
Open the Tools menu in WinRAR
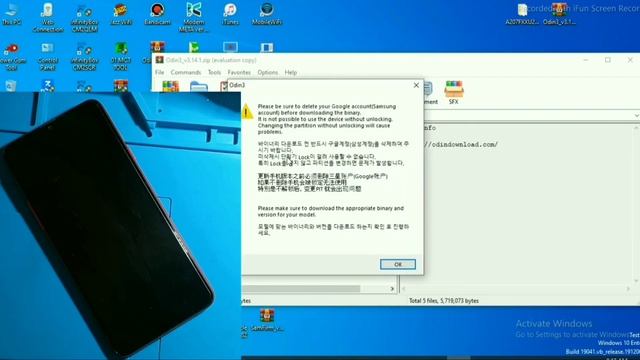coord(214,72)
